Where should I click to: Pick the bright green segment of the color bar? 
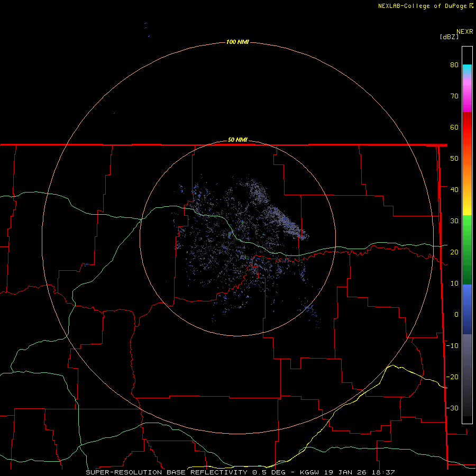click(467, 225)
